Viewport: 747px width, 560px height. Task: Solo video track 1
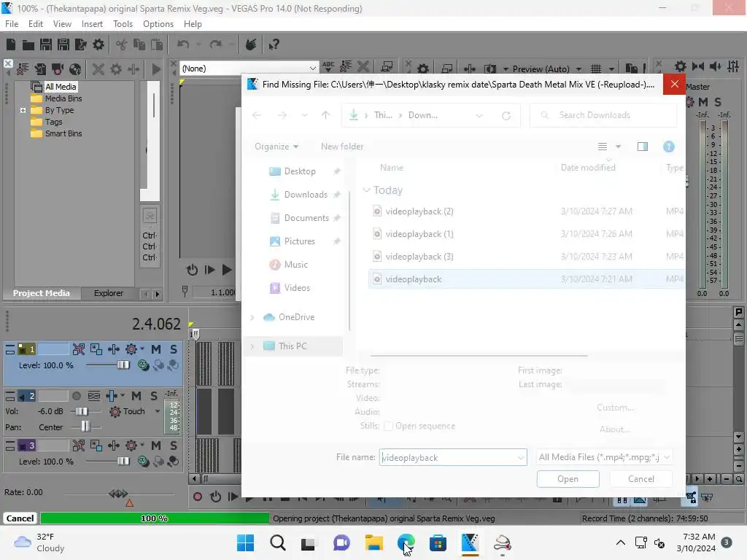click(174, 349)
